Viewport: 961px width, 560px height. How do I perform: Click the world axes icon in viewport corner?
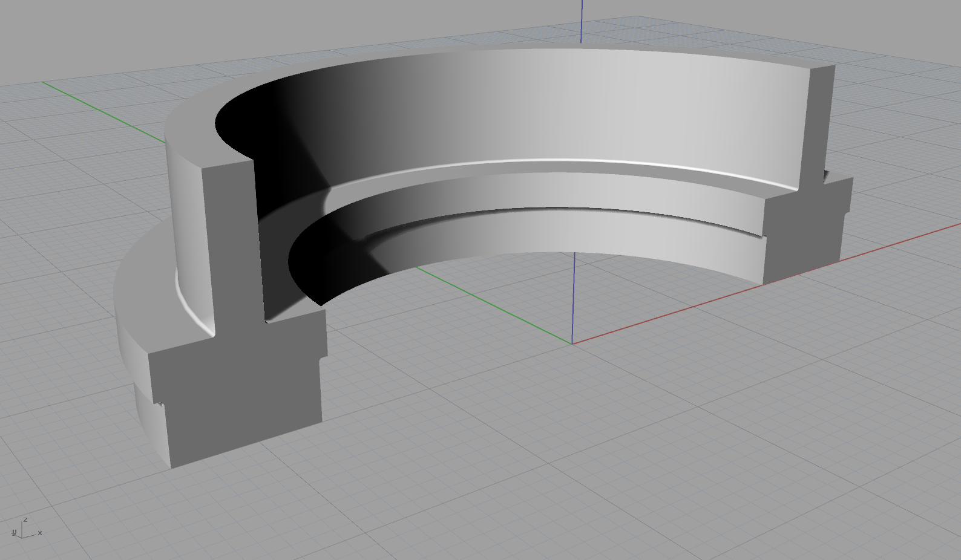tap(26, 529)
